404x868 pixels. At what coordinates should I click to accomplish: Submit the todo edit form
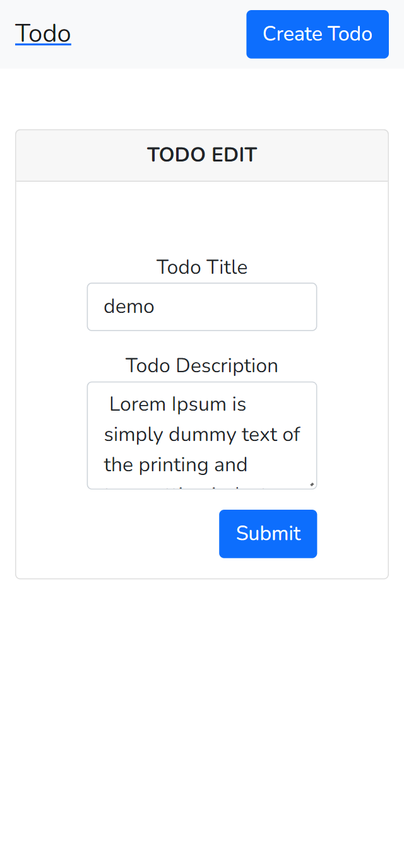pos(268,534)
